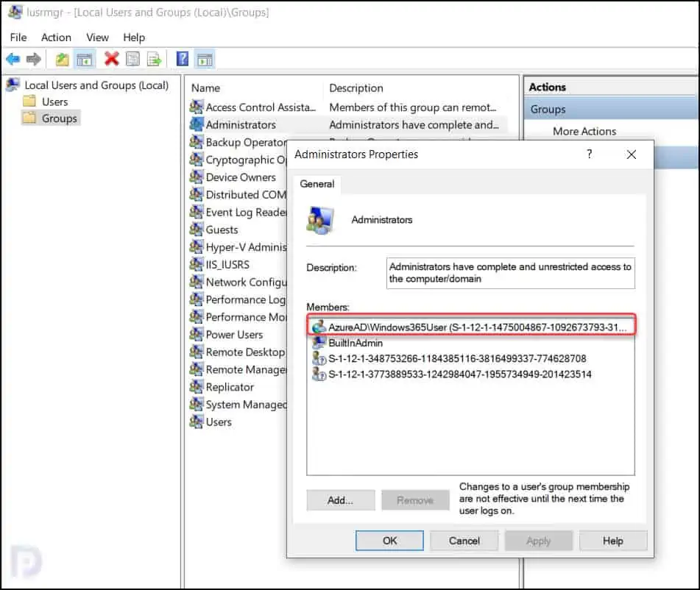Screen dimensions: 700x590
Task: Click the Groups folder icon in tree
Action: 29,118
